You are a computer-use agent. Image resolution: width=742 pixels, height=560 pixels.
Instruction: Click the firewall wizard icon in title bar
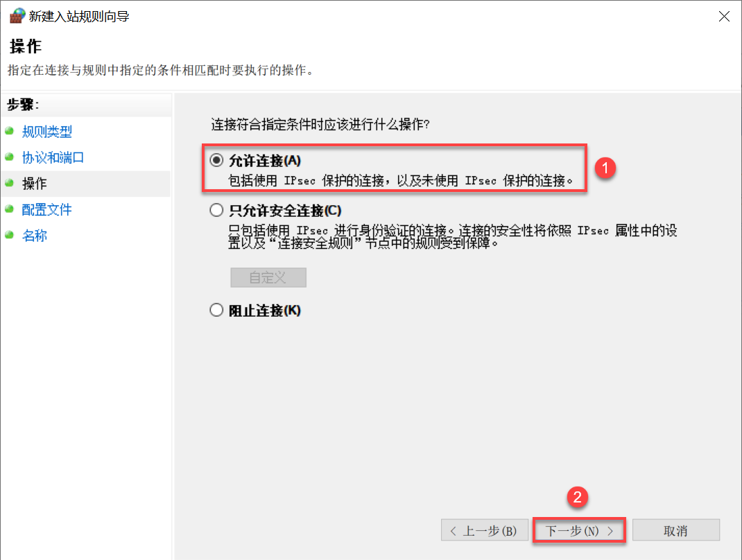(17, 16)
